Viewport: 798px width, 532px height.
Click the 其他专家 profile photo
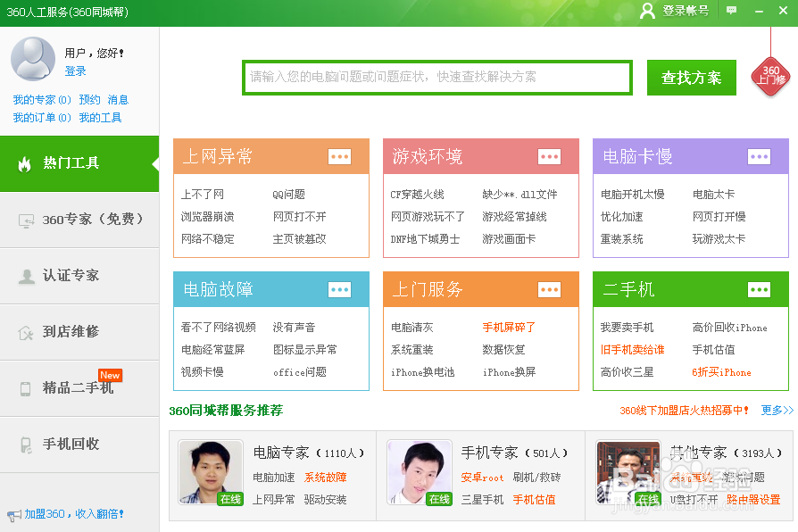point(628,472)
